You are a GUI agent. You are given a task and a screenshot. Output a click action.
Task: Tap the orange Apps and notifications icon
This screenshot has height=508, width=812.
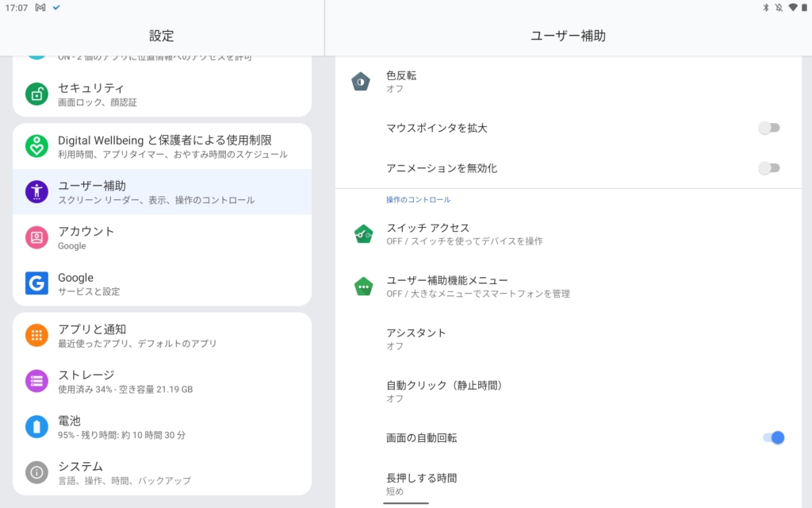coord(36,335)
